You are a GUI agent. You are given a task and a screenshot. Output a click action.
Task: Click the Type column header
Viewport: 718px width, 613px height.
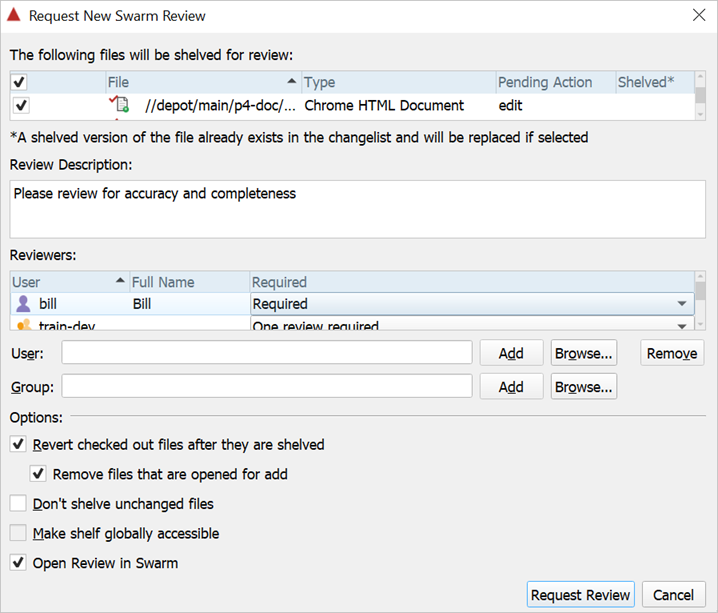[397, 82]
